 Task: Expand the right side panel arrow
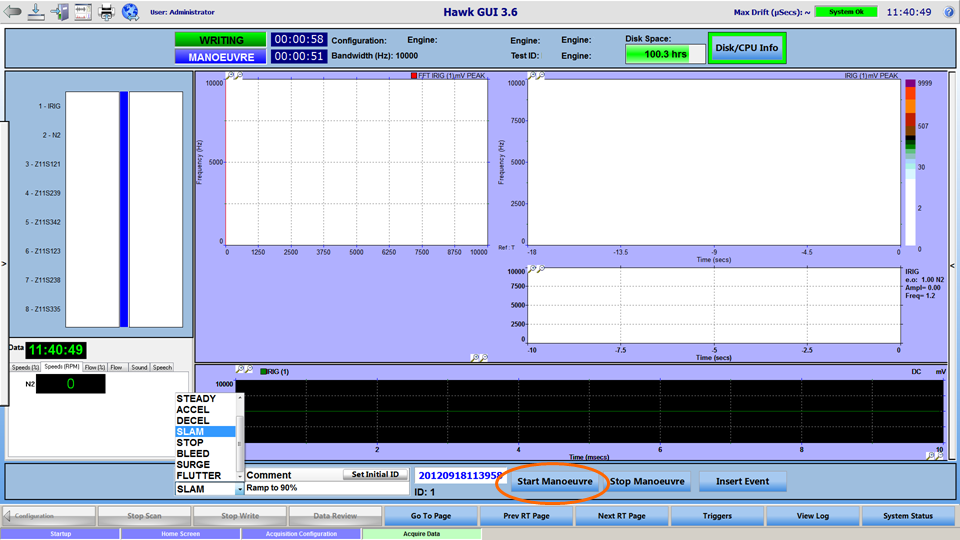[953, 265]
